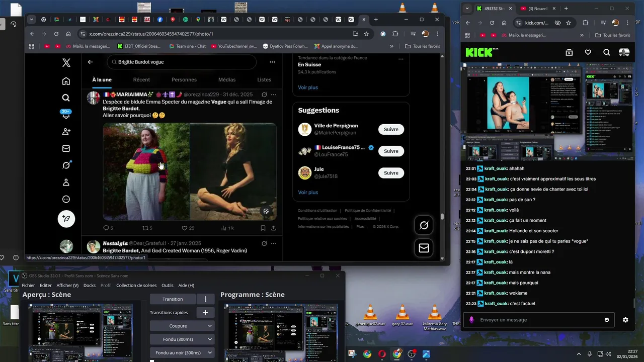
Task: Open Conditions d'utilisation footer link
Action: pos(317,211)
